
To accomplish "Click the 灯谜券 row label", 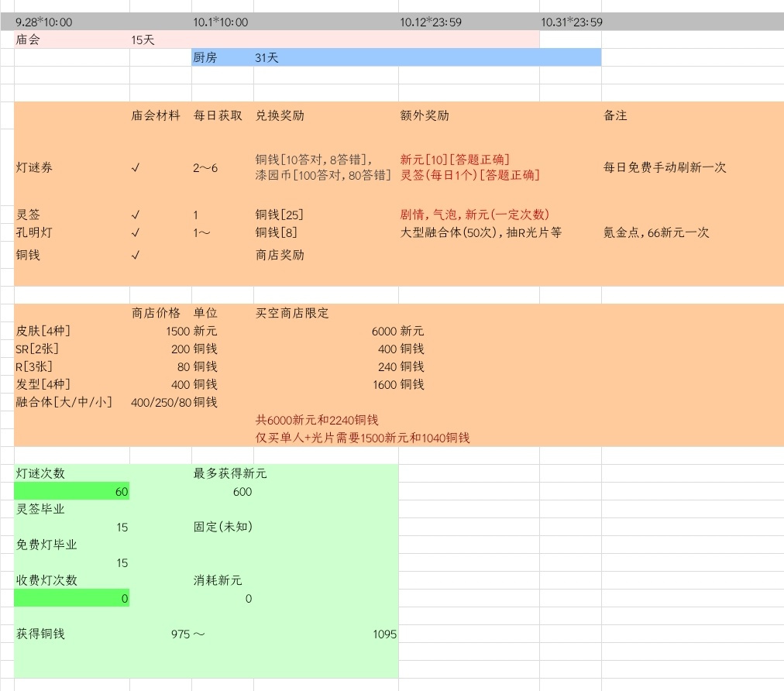I will click(34, 167).
